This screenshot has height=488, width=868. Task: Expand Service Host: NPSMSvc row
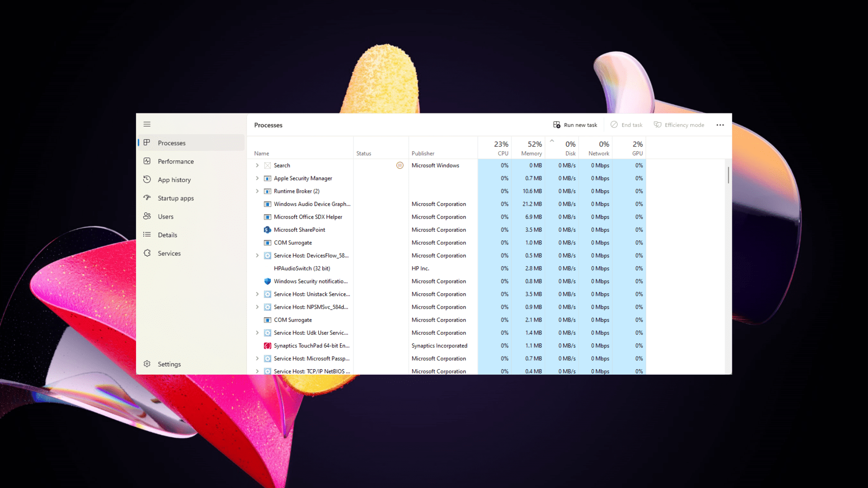[x=257, y=307]
